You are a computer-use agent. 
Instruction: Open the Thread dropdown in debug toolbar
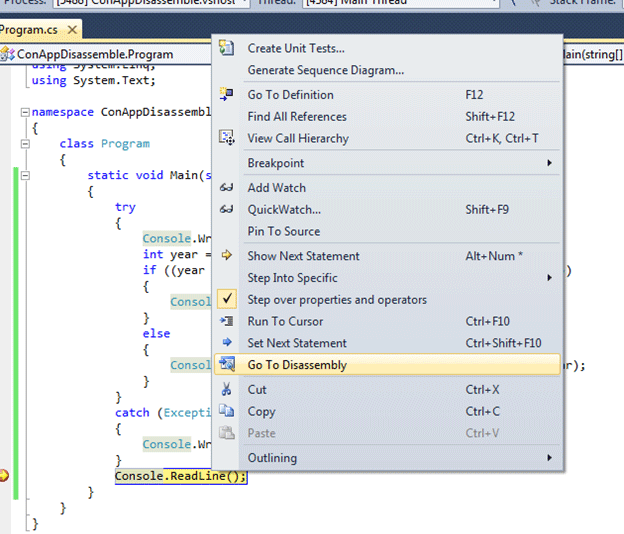coord(401,3)
